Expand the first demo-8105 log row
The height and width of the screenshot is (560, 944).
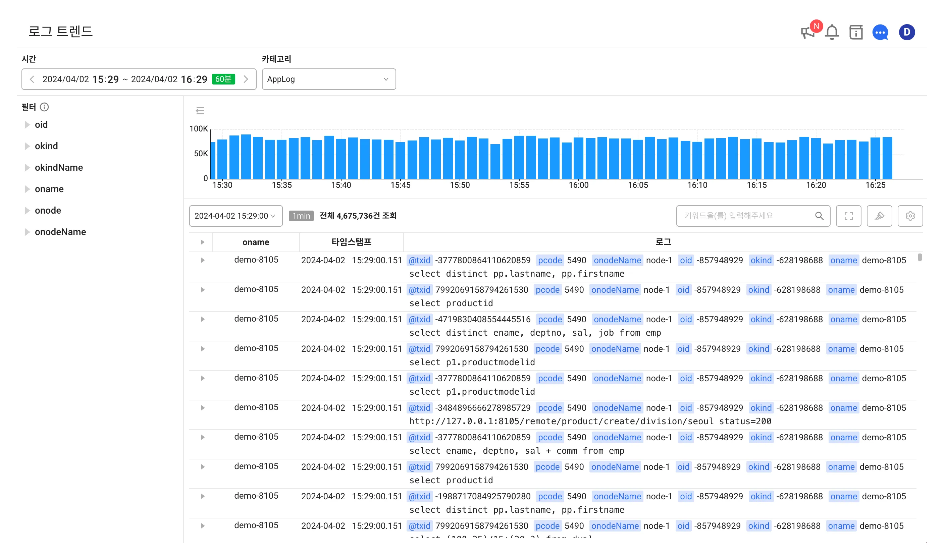pyautogui.click(x=203, y=260)
